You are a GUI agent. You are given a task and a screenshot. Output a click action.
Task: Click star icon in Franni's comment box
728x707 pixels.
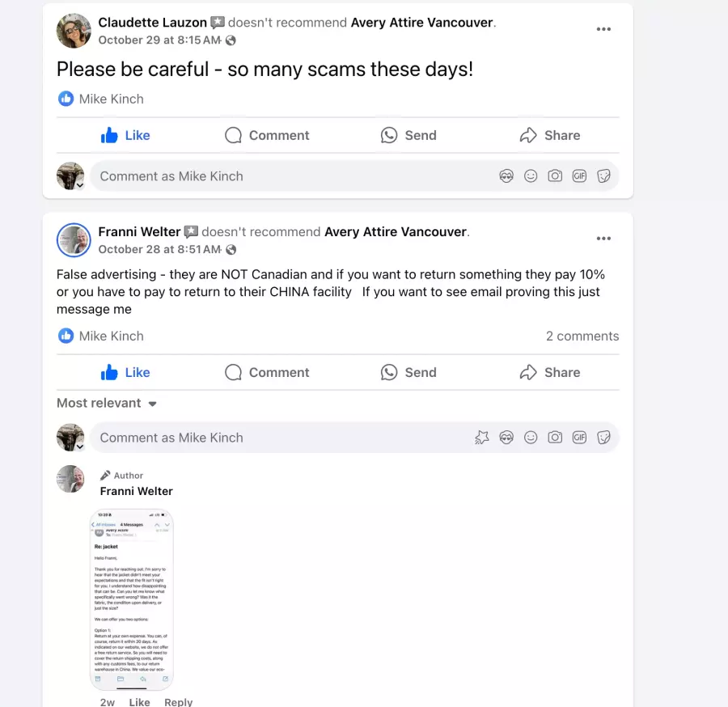482,438
